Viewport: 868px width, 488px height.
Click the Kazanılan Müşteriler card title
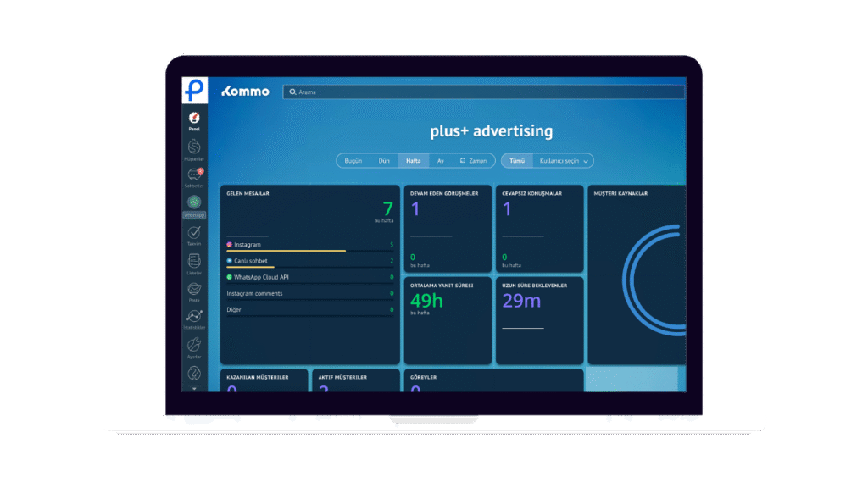258,377
